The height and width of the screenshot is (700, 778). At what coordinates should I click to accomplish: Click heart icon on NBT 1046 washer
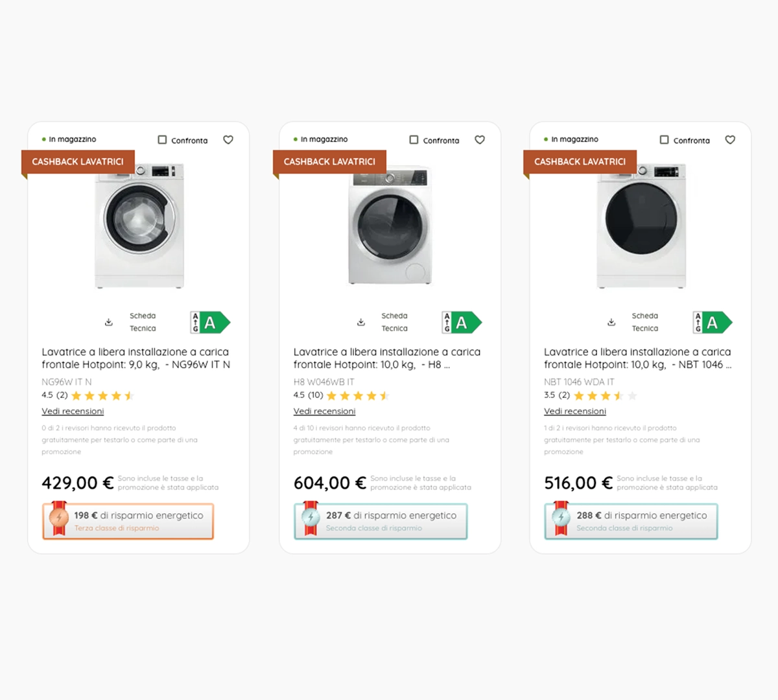(730, 140)
